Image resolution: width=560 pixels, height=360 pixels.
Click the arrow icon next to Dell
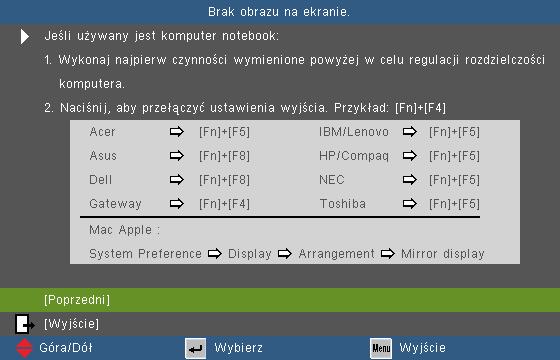[x=176, y=180]
